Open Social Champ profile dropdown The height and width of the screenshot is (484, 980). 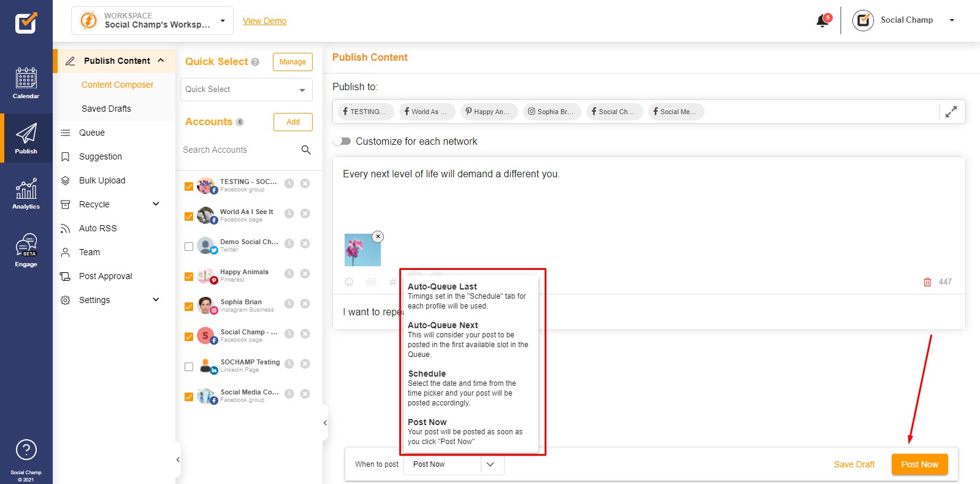[952, 20]
